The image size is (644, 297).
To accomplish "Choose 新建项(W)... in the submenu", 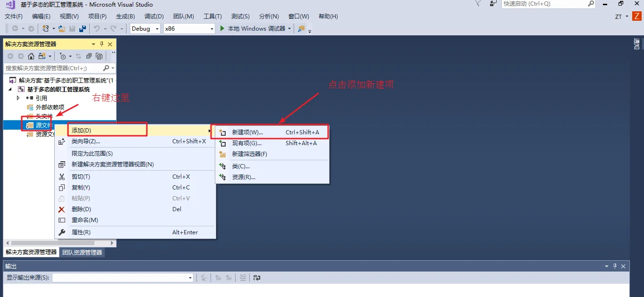I will (x=272, y=132).
